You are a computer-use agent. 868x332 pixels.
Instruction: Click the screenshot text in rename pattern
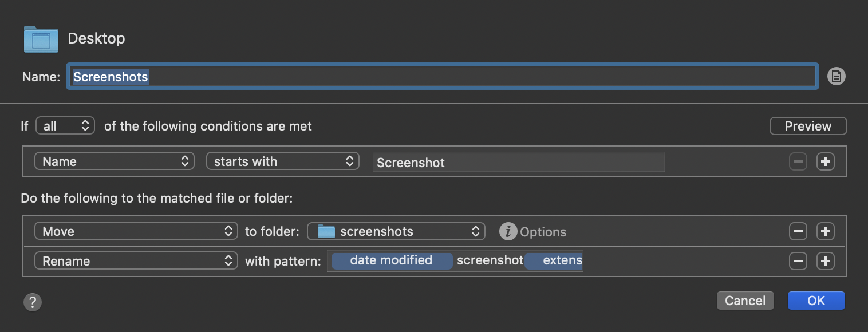(490, 260)
